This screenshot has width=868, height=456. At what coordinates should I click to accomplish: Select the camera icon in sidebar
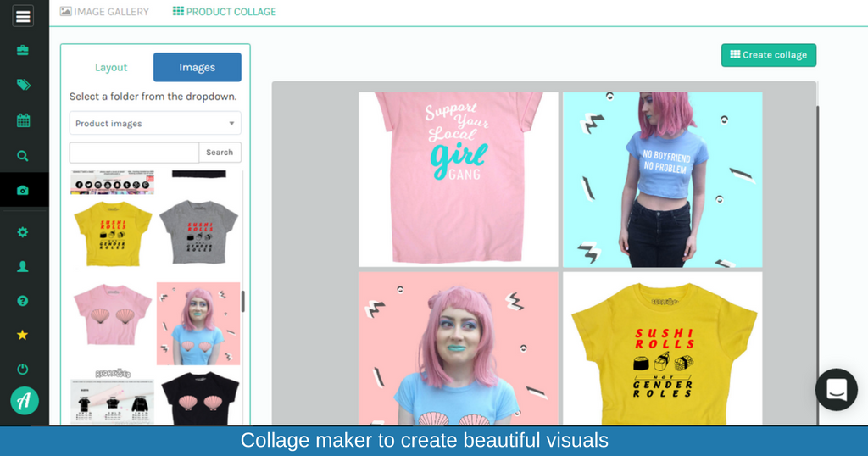point(23,191)
